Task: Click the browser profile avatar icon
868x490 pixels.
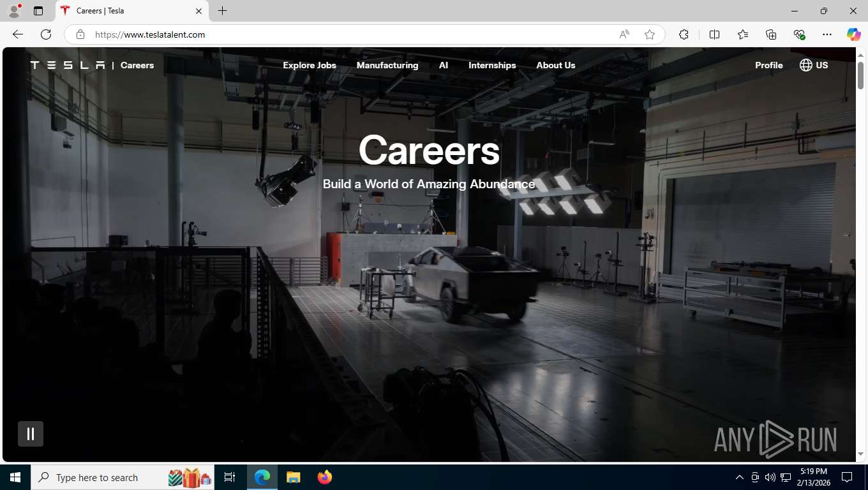Action: (14, 11)
